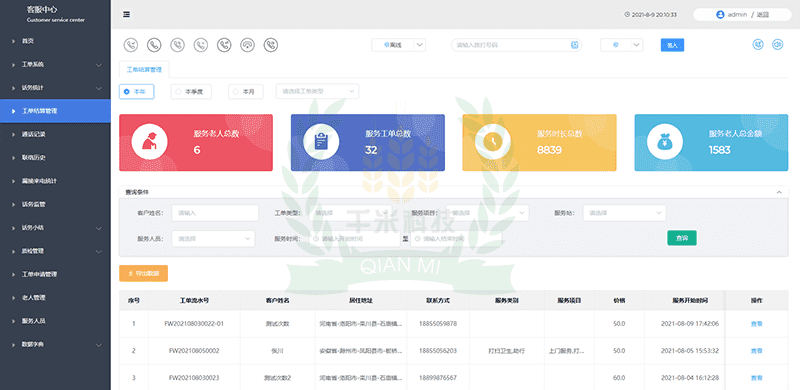Collapse the 查询条件 panel with its chevron
Screen dimensions: 800x390
(779, 192)
